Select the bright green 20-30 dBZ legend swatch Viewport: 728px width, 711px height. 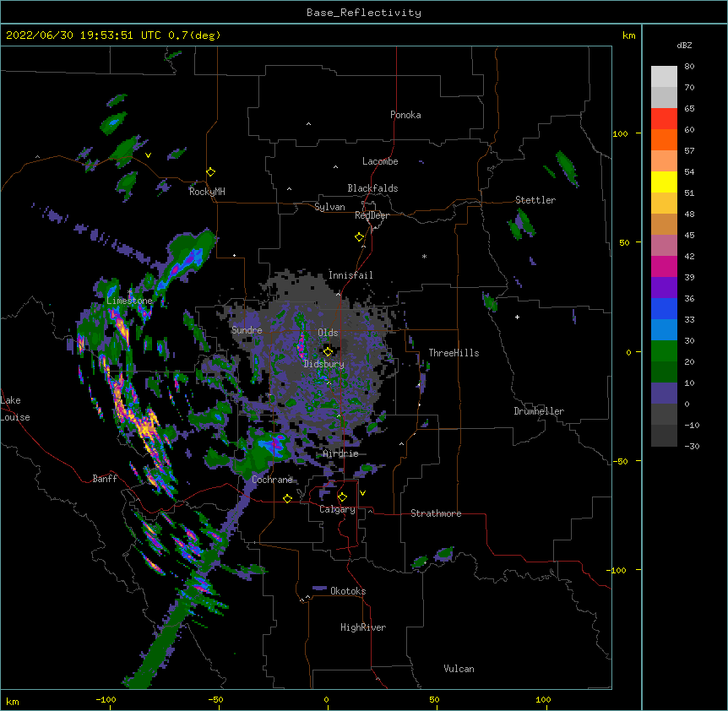click(664, 351)
